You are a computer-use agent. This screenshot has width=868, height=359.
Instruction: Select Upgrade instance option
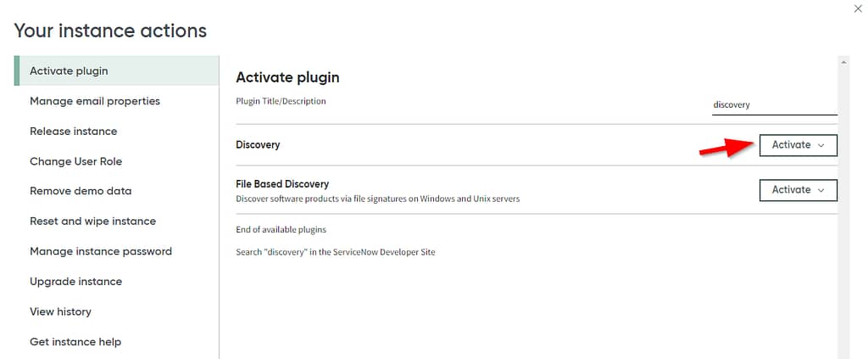pyautogui.click(x=76, y=282)
